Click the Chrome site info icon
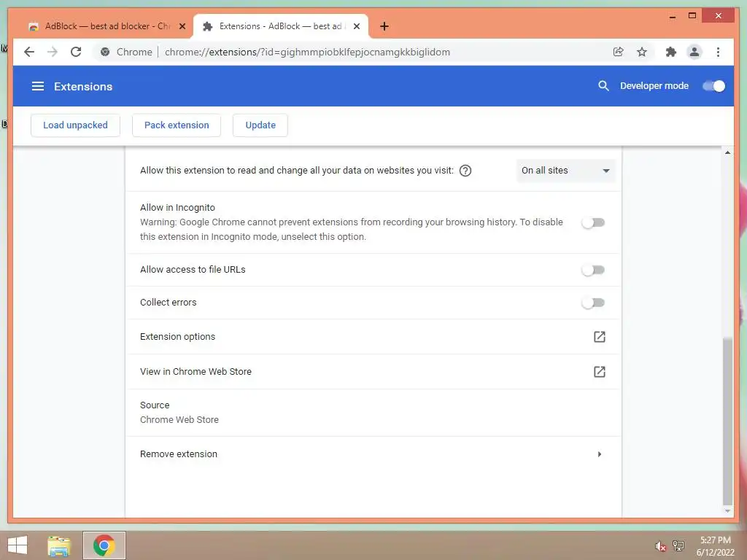The image size is (747, 560). [x=105, y=52]
